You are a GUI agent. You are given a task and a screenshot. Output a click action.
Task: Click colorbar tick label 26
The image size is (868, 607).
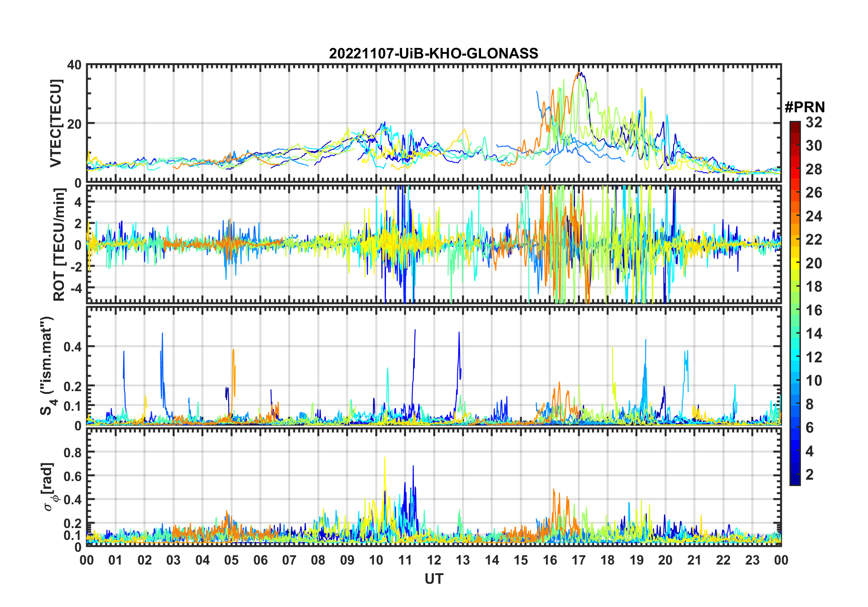pyautogui.click(x=814, y=193)
